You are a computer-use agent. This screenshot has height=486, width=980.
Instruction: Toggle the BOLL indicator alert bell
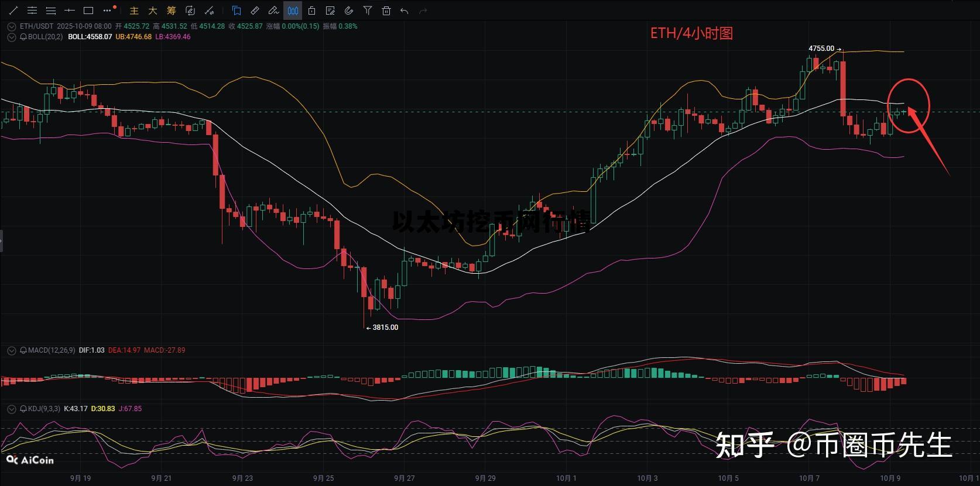23,37
